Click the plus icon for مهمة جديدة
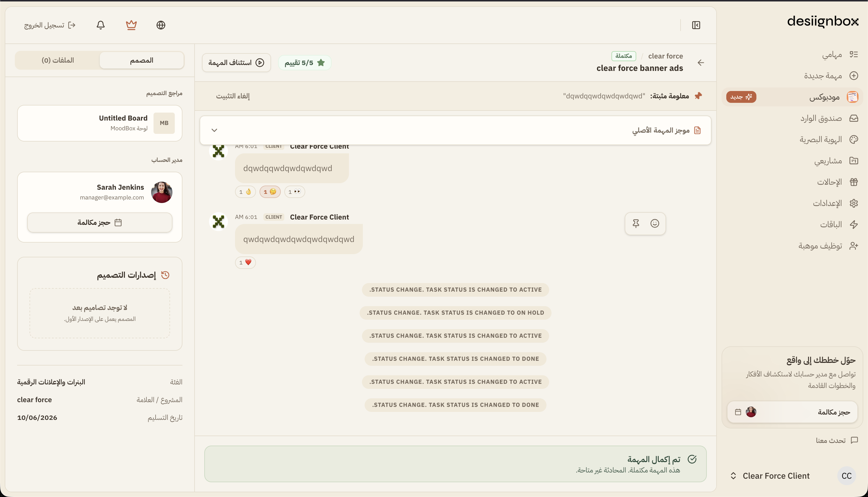Image resolution: width=868 pixels, height=497 pixels. [x=854, y=75]
